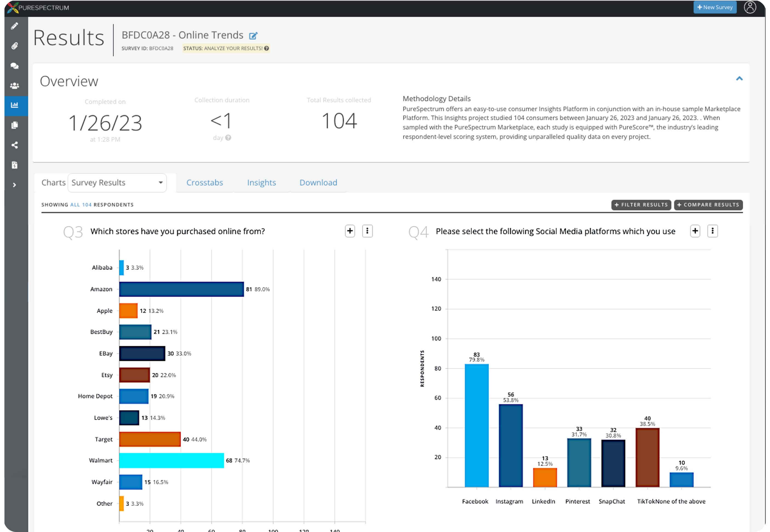Image resolution: width=770 pixels, height=532 pixels.
Task: Open the Insights tab
Action: [262, 183]
